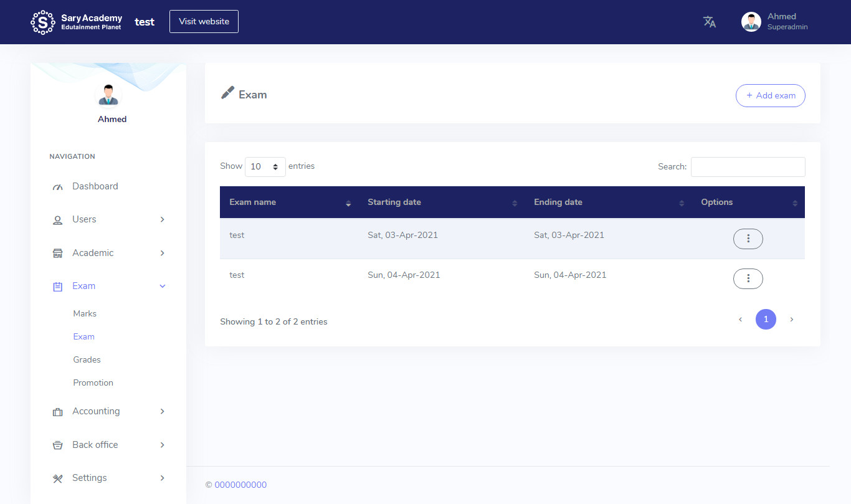Click the Search input field
This screenshot has height=504, width=851.
[x=748, y=167]
